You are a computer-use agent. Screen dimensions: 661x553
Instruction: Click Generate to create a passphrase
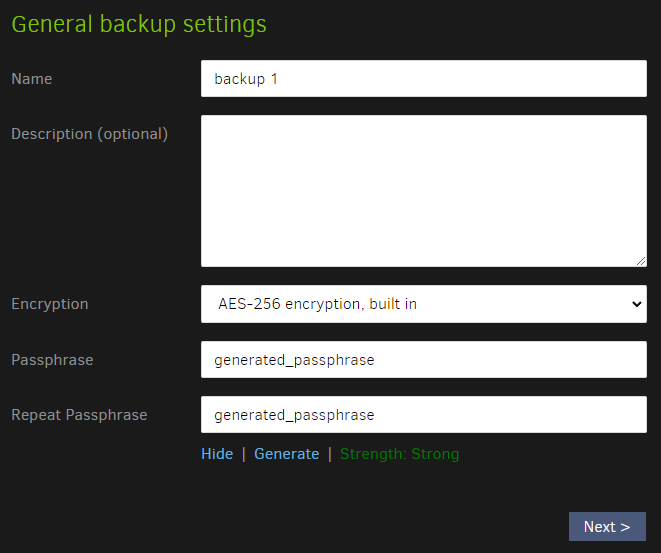pyautogui.click(x=286, y=454)
